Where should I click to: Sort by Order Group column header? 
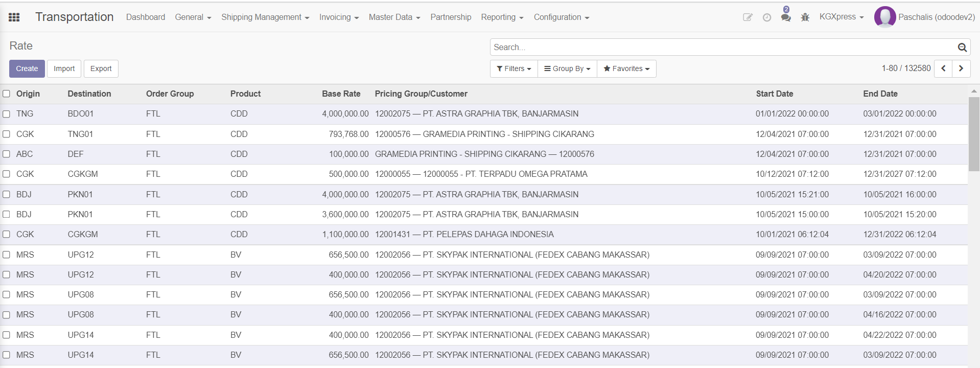point(170,94)
